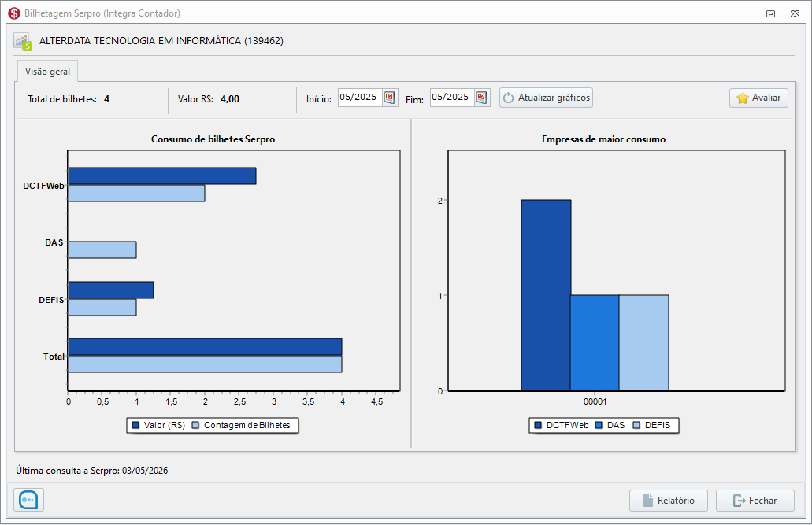The image size is (812, 525).
Task: Select the Visão geral tab
Action: (47, 72)
